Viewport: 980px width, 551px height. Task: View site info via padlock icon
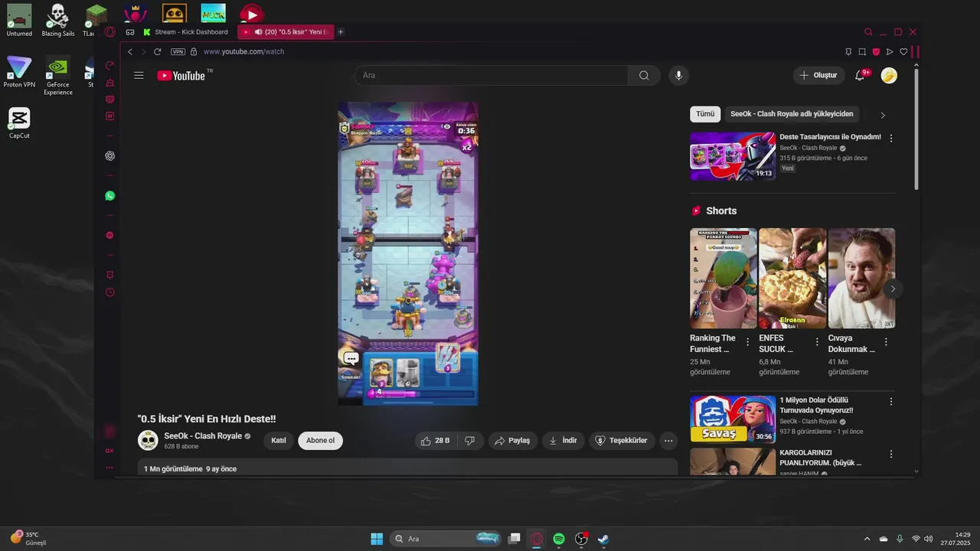tap(194, 51)
